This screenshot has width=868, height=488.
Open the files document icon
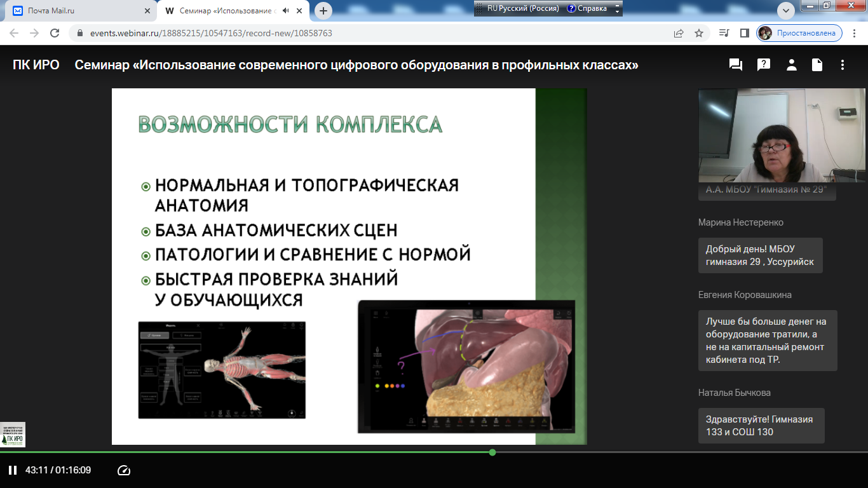click(x=817, y=65)
